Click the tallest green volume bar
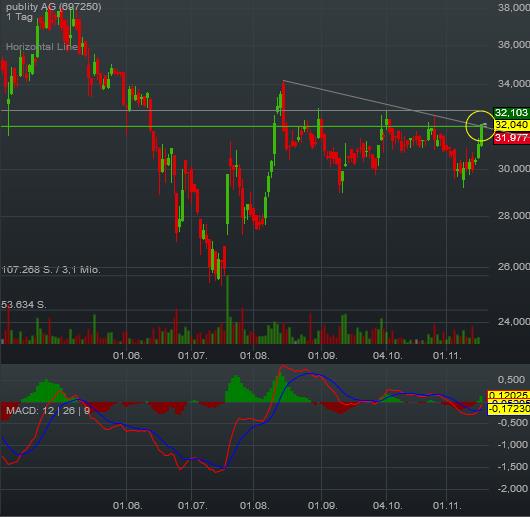530x517 pixels. (x=227, y=310)
